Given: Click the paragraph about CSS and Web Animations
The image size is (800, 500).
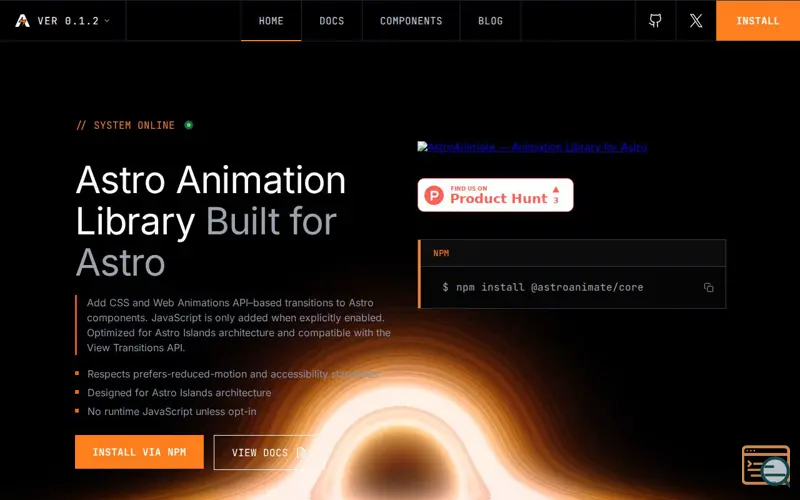Looking at the screenshot, I should pos(238,325).
